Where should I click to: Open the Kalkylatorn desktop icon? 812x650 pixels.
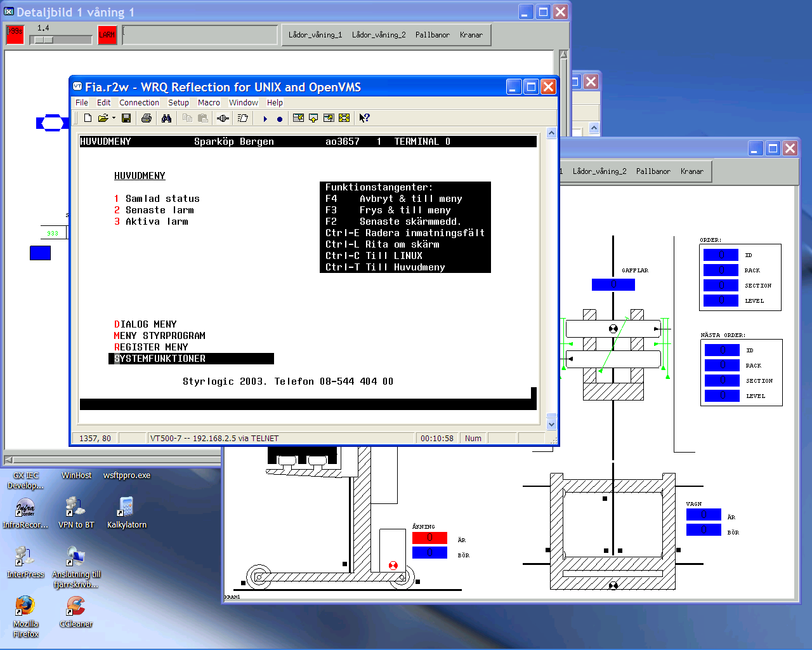point(126,513)
